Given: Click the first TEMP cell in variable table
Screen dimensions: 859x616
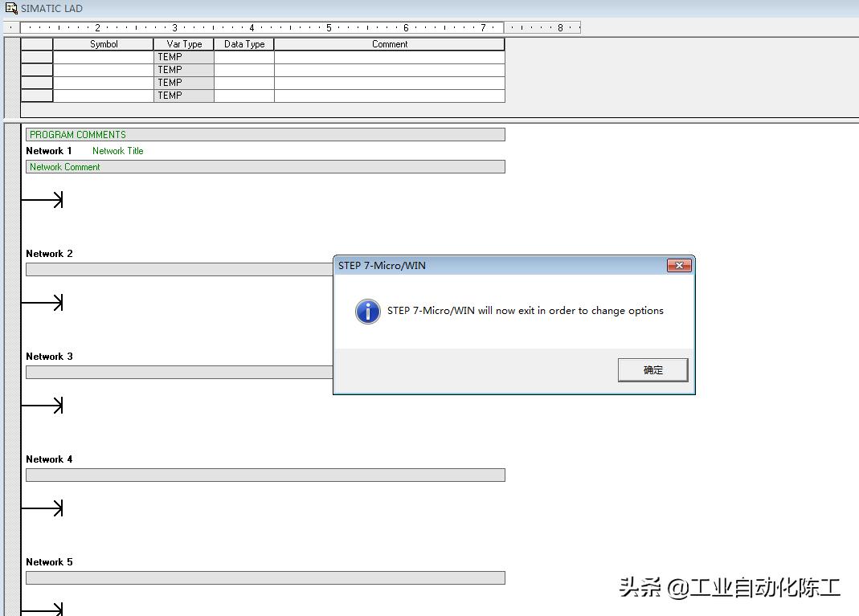Looking at the screenshot, I should point(183,57).
